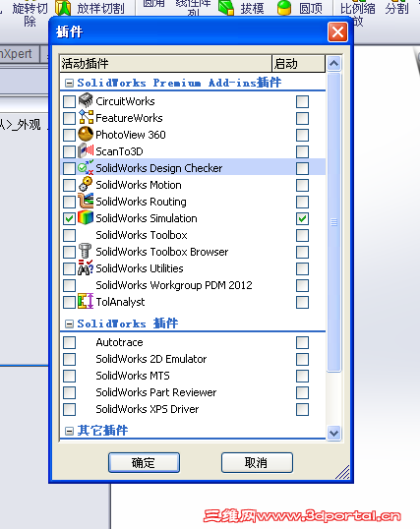
Task: Click the add-ins list scrollbar thumb
Action: click(333, 222)
